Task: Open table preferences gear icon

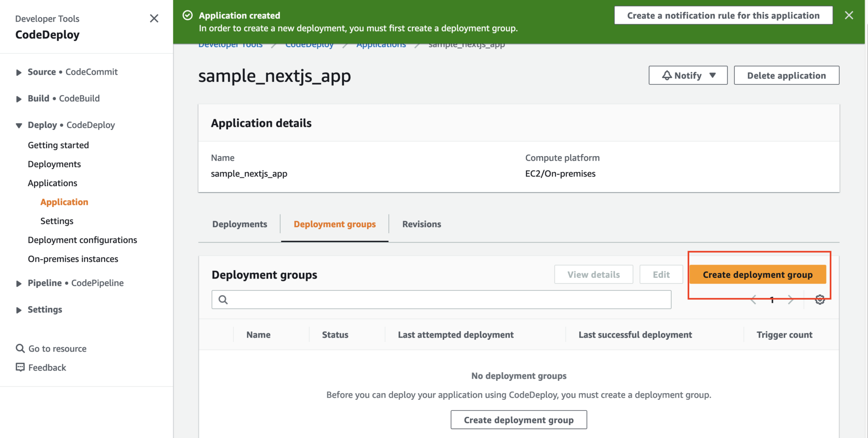Action: click(820, 300)
